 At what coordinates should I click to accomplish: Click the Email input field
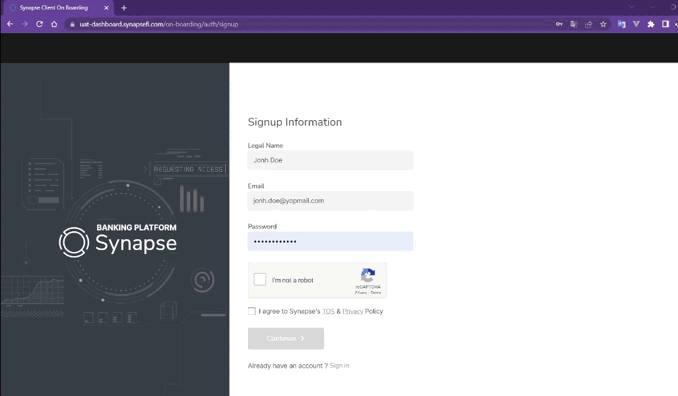click(x=330, y=201)
